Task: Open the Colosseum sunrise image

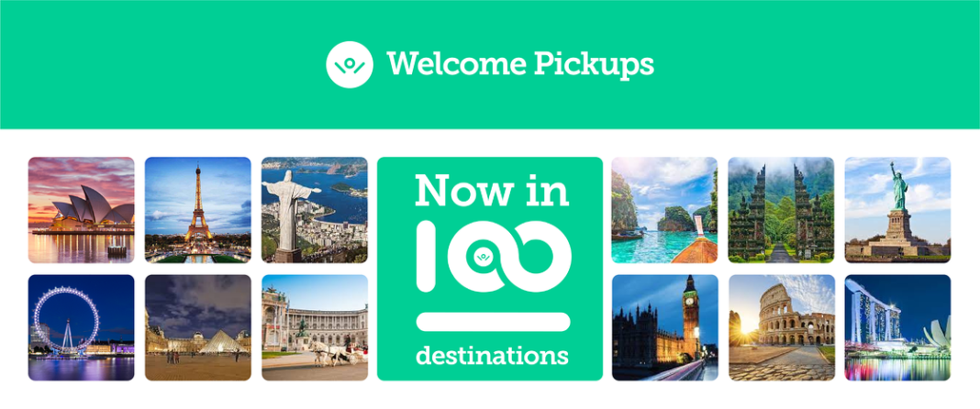Action: [781, 327]
